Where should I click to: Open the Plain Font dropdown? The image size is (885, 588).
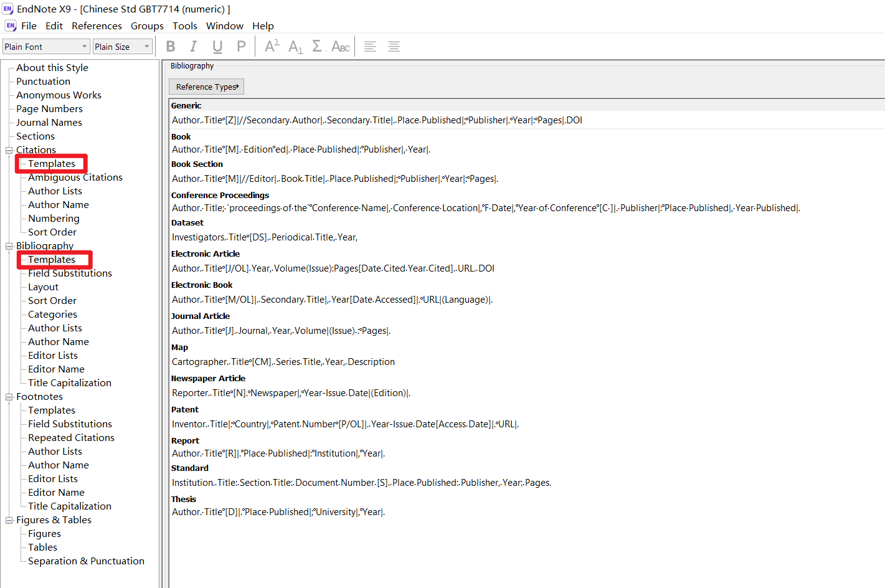[x=46, y=47]
